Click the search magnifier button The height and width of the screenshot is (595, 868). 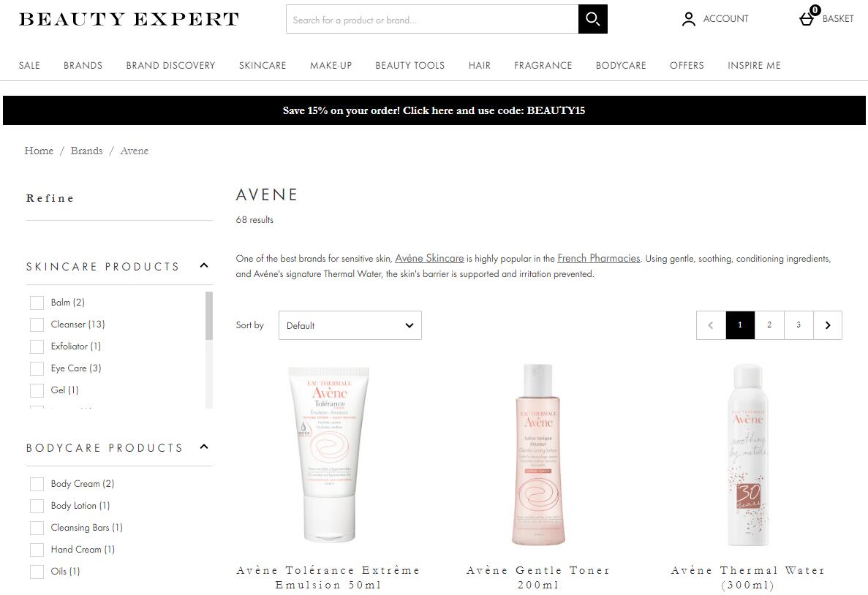pyautogui.click(x=593, y=19)
